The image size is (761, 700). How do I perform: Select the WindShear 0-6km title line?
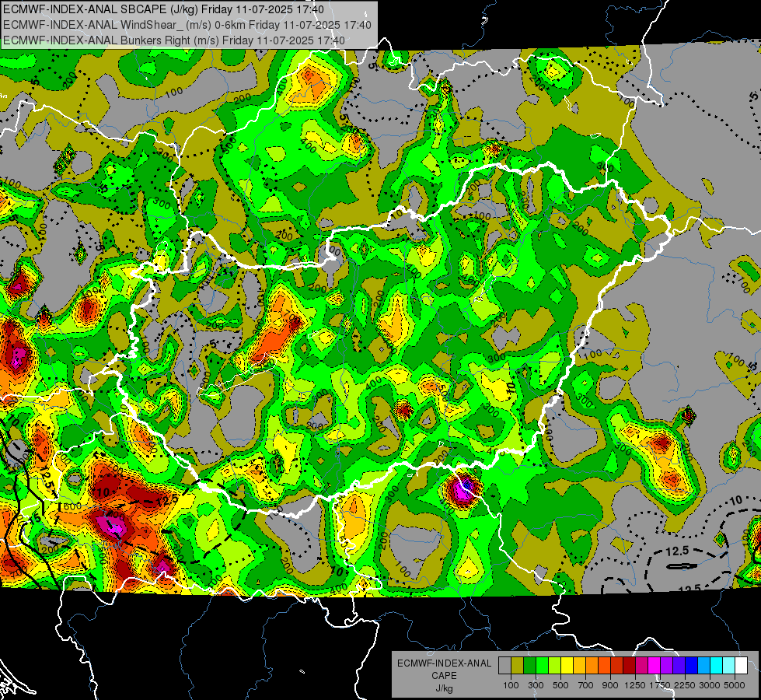tap(187, 25)
